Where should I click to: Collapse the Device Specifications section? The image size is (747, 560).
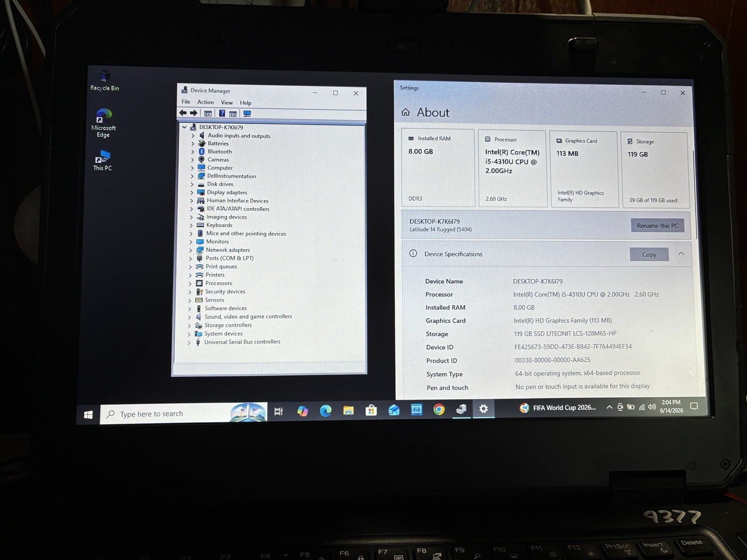click(681, 253)
